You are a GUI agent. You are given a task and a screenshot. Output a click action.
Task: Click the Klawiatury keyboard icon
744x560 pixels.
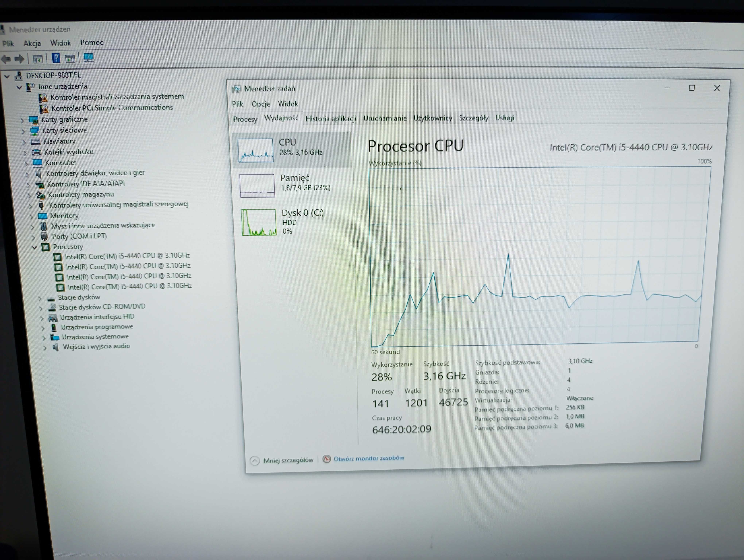(36, 141)
